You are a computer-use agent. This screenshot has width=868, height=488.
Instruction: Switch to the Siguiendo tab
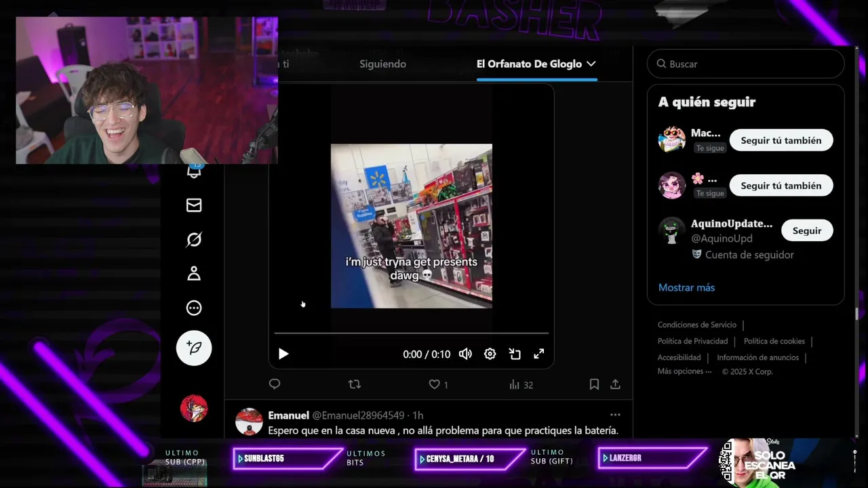(x=382, y=64)
